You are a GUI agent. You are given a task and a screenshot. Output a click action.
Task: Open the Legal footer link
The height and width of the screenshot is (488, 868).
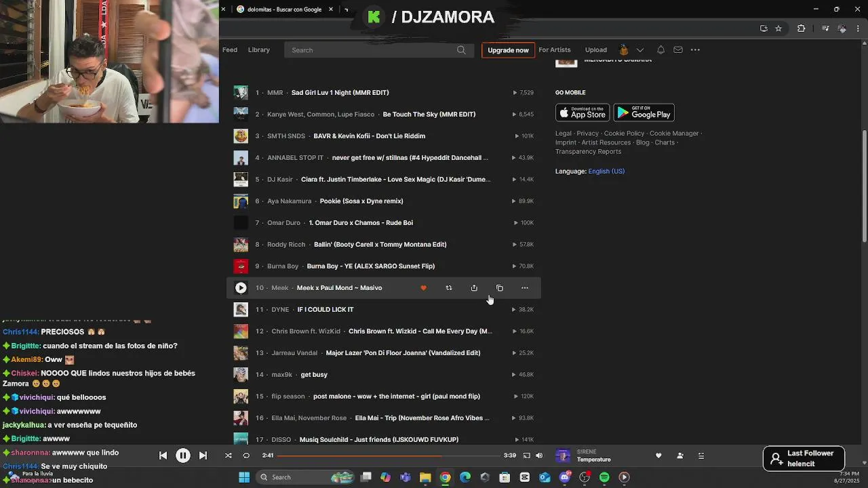(564, 134)
